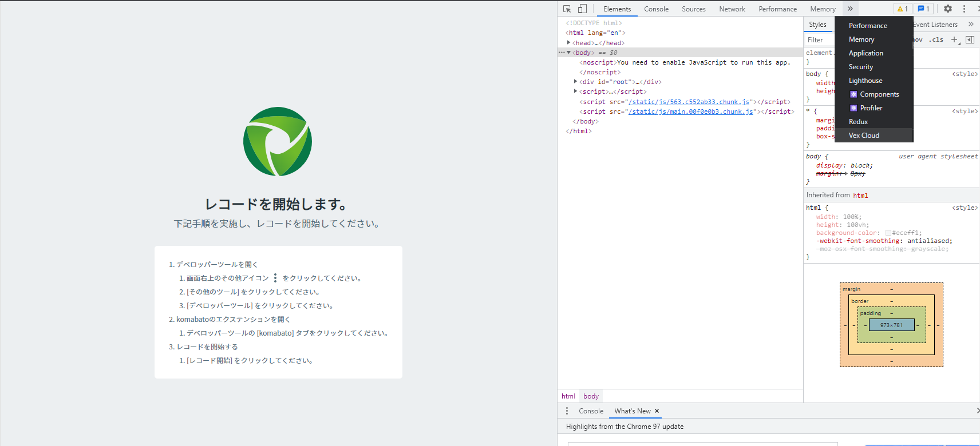Click the green komabato logo
Screen dimensions: 980x446
point(278,141)
